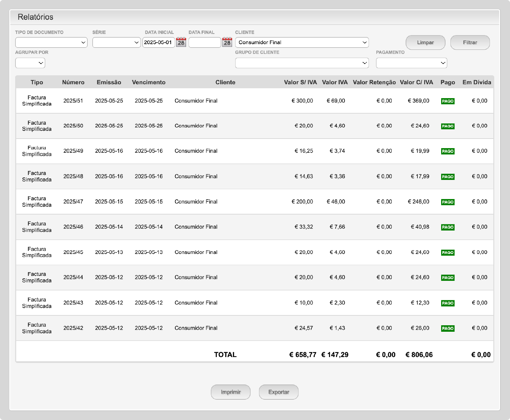Click into the Data Inicial date field

(x=158, y=43)
